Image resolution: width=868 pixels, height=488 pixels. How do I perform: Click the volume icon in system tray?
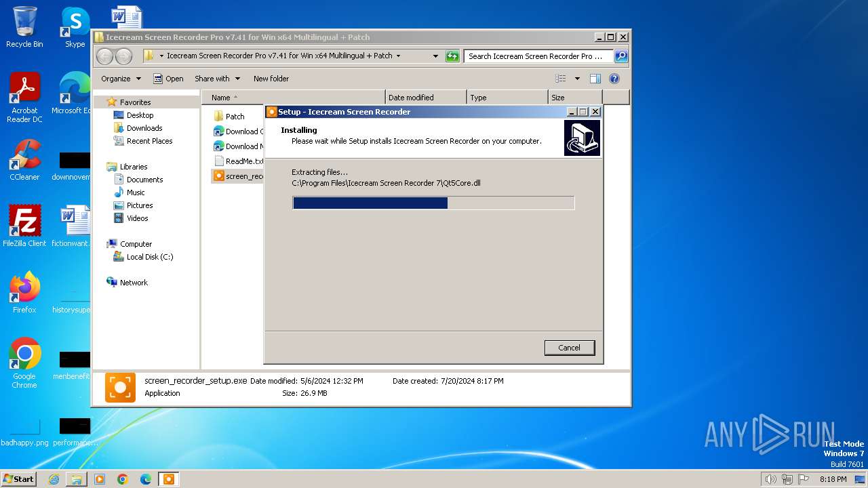(x=770, y=479)
